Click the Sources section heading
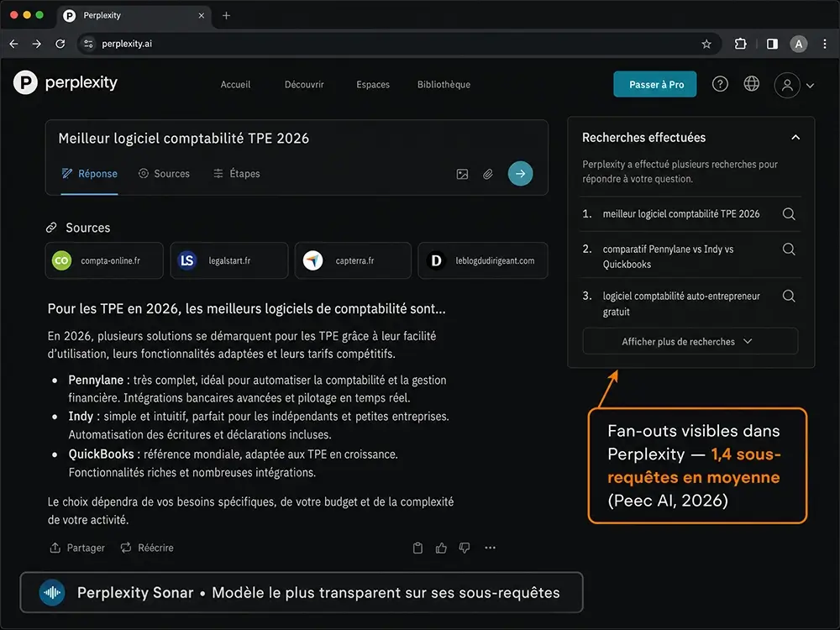 (x=88, y=228)
